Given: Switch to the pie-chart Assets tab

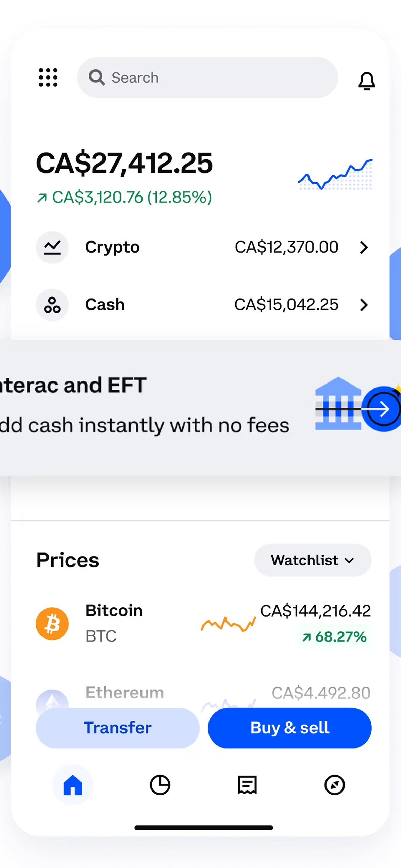Looking at the screenshot, I should click(160, 785).
